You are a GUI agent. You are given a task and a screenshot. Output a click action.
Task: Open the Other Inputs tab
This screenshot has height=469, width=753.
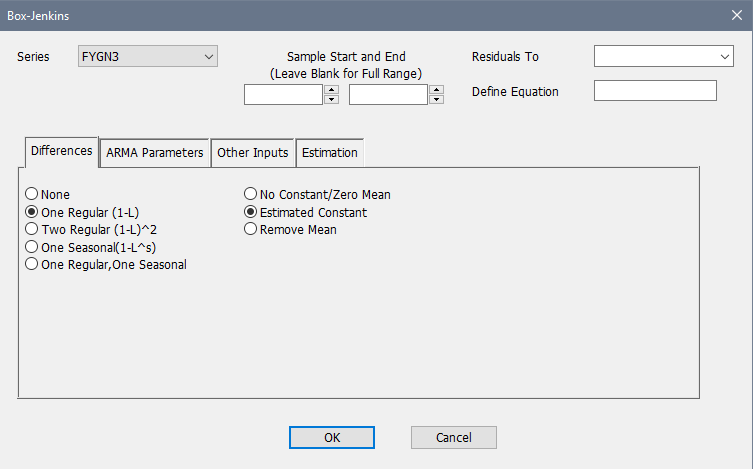tap(252, 153)
